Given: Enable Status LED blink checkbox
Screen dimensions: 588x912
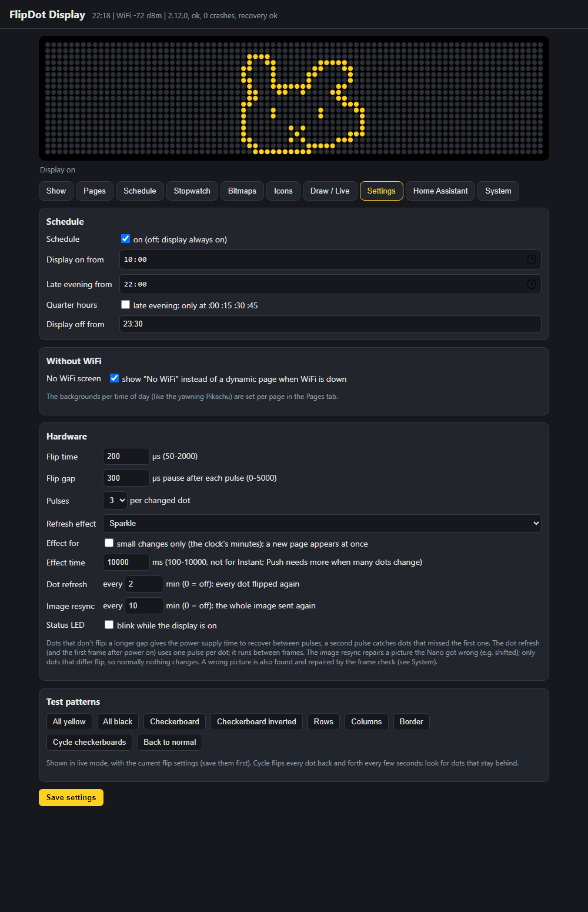Looking at the screenshot, I should click(x=109, y=625).
